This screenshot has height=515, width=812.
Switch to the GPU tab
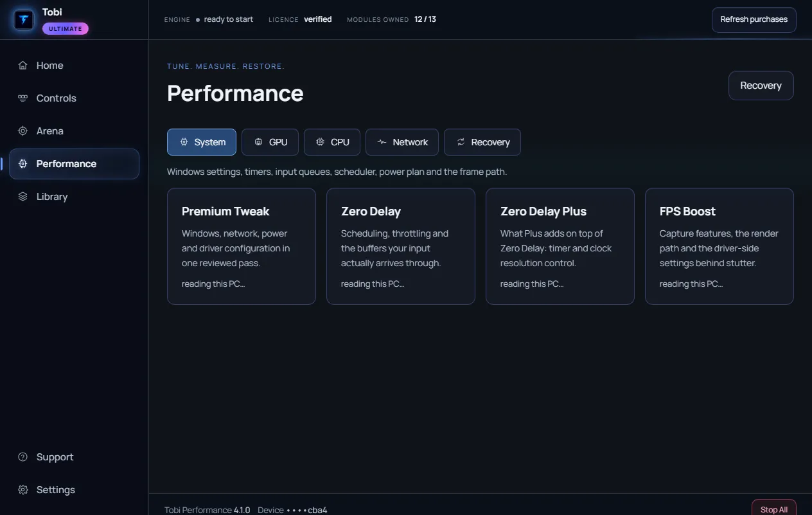(270, 142)
